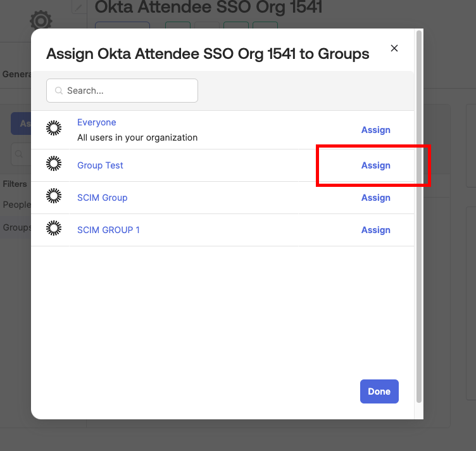
Task: Click the Search groups field
Action: tap(122, 91)
